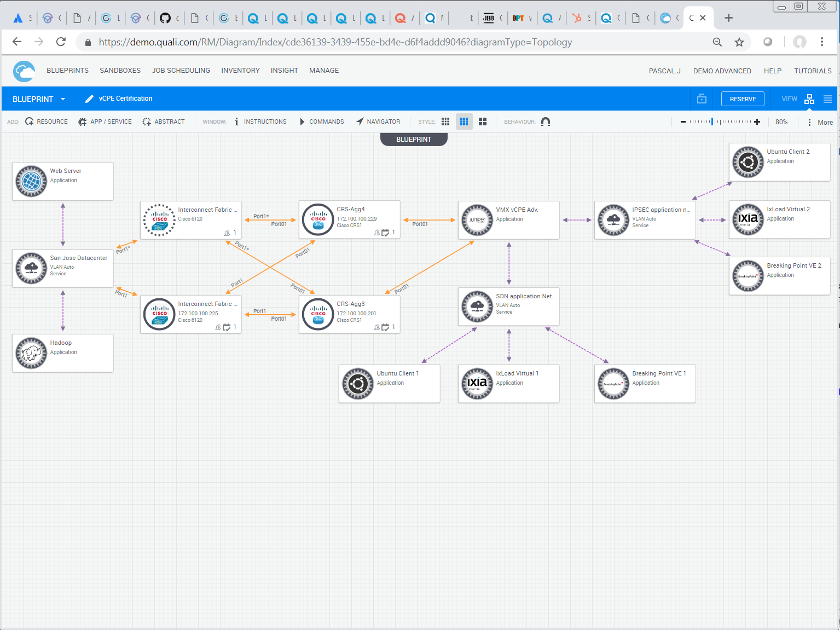Click the Breaking Point VE 1 node
The height and width of the screenshot is (630, 840).
[645, 384]
